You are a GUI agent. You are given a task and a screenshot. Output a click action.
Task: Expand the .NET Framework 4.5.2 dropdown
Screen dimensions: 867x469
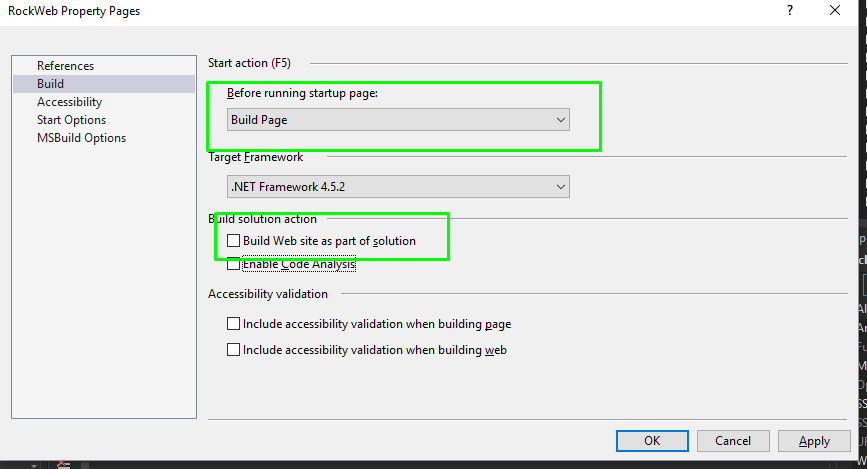[398, 187]
